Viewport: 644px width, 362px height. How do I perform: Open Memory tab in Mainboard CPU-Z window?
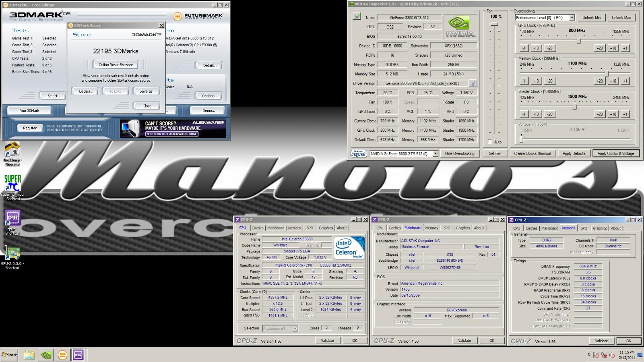[x=431, y=228]
